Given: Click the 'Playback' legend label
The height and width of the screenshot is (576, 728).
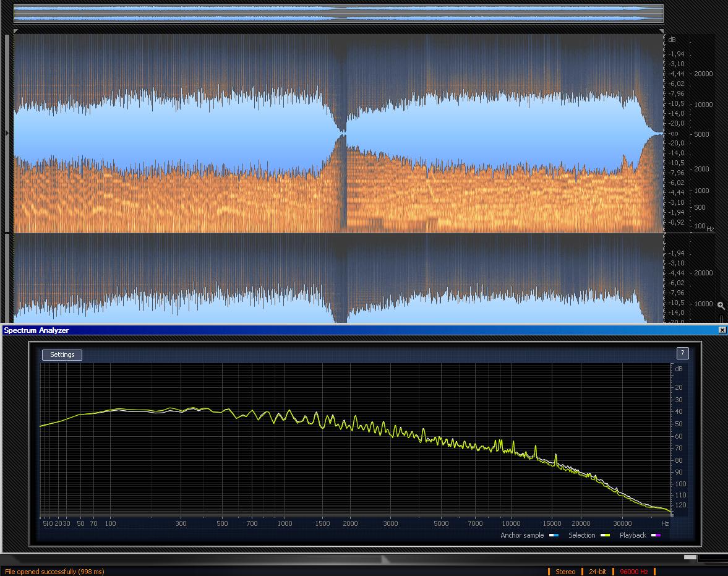Looking at the screenshot, I should pyautogui.click(x=633, y=535).
